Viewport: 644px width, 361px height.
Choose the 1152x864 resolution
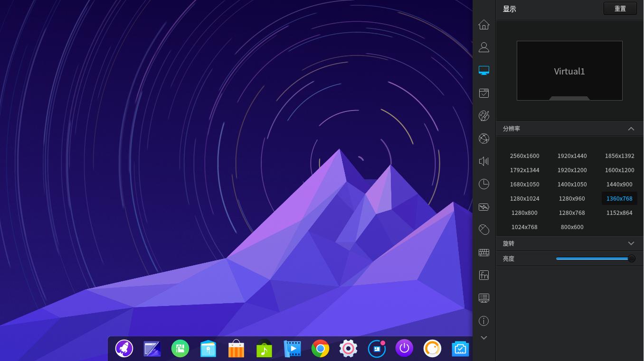(619, 213)
